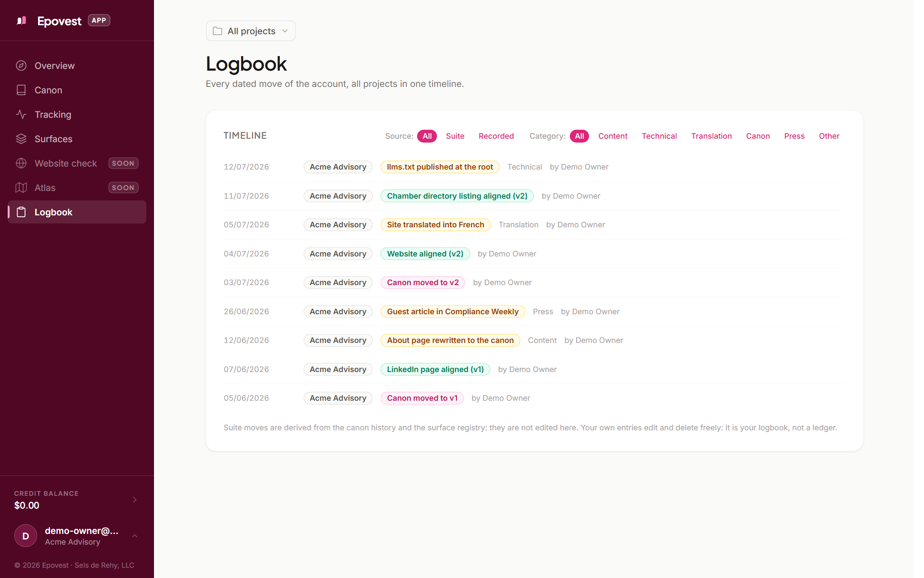
Task: Click the Epovest logo icon
Action: coord(21,21)
